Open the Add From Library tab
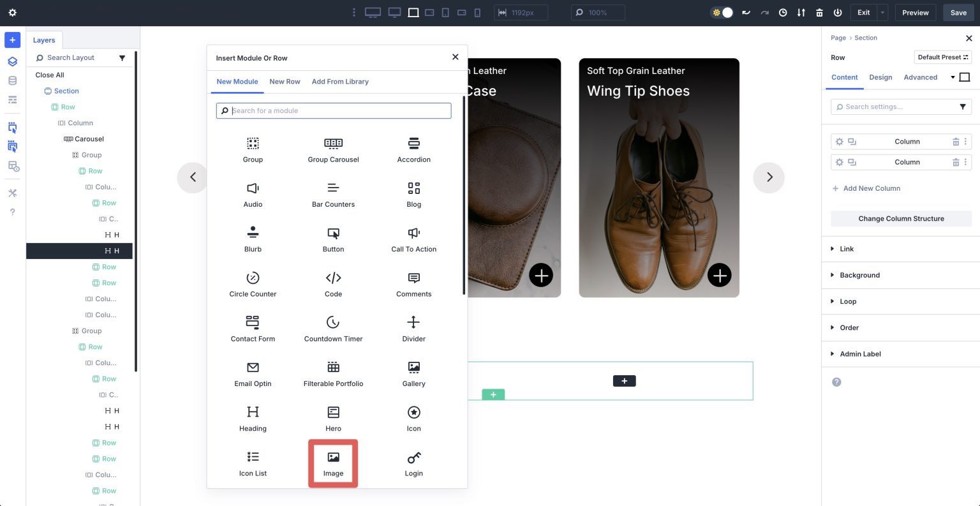The height and width of the screenshot is (506, 980). [x=340, y=81]
